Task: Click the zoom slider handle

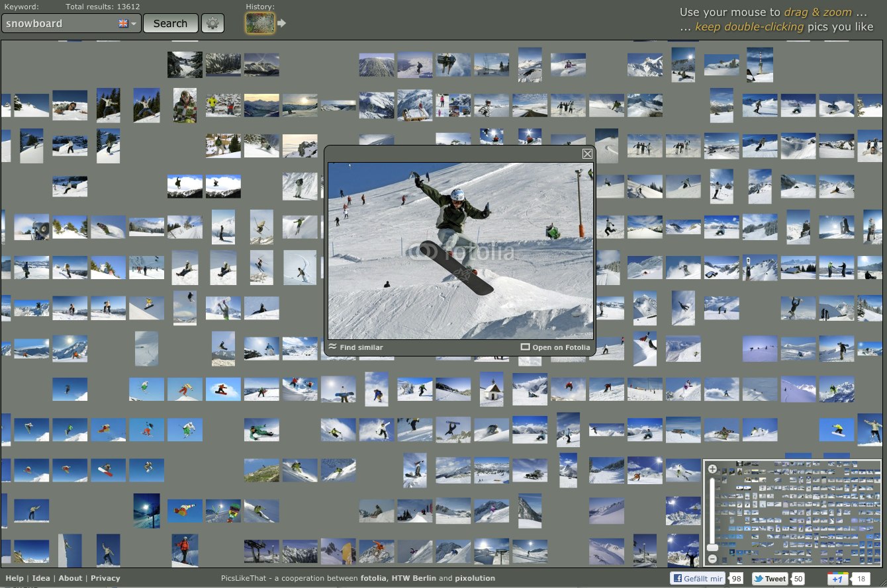Action: [x=712, y=548]
